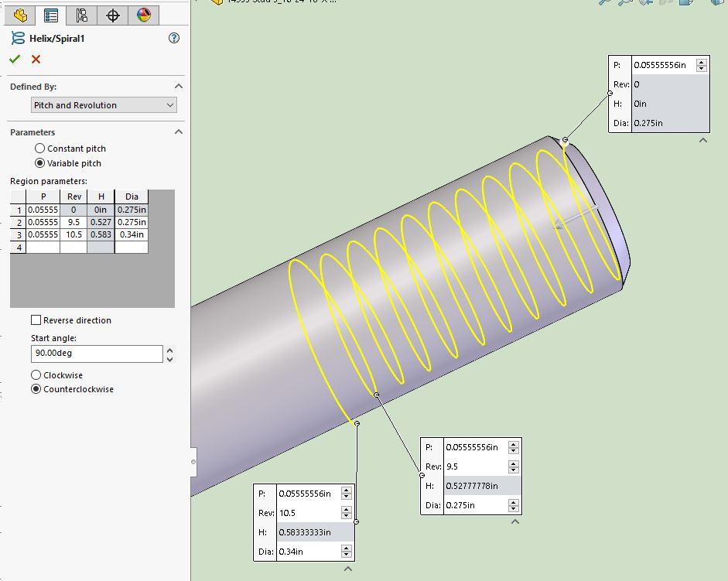Increase the Dia 0.34in with its up arrow
The image size is (728, 581).
(x=346, y=547)
